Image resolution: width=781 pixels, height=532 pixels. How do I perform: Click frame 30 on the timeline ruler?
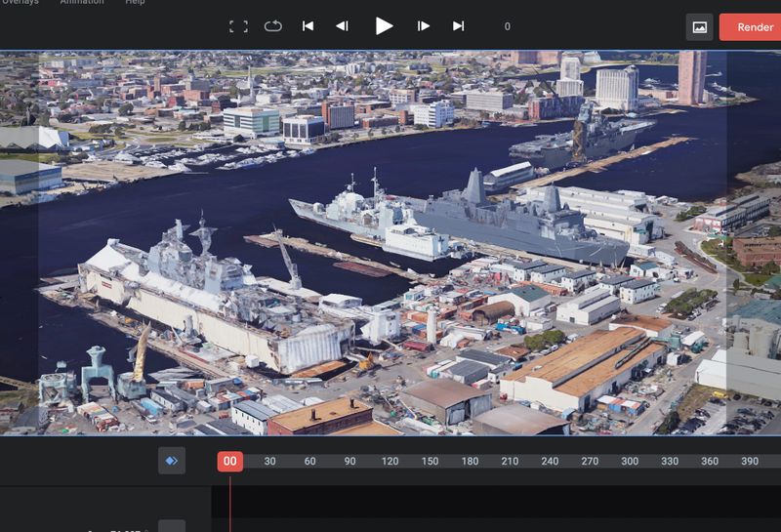click(x=269, y=462)
